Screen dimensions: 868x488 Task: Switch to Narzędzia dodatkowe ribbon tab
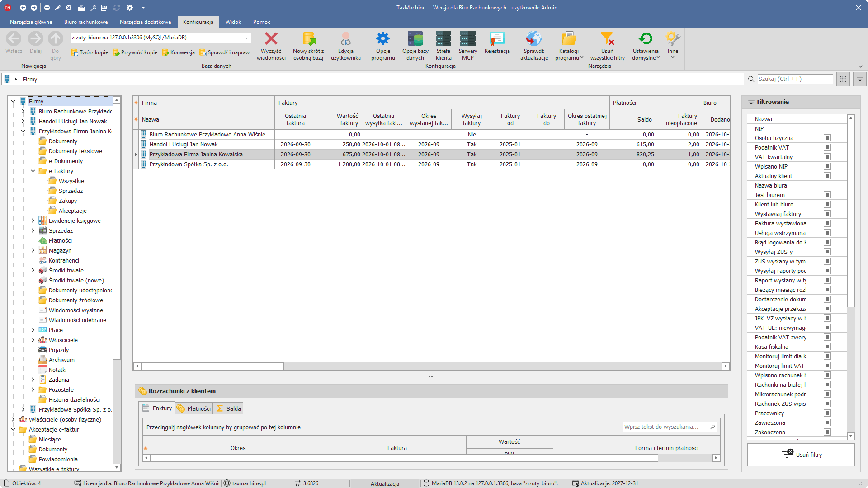click(x=145, y=22)
